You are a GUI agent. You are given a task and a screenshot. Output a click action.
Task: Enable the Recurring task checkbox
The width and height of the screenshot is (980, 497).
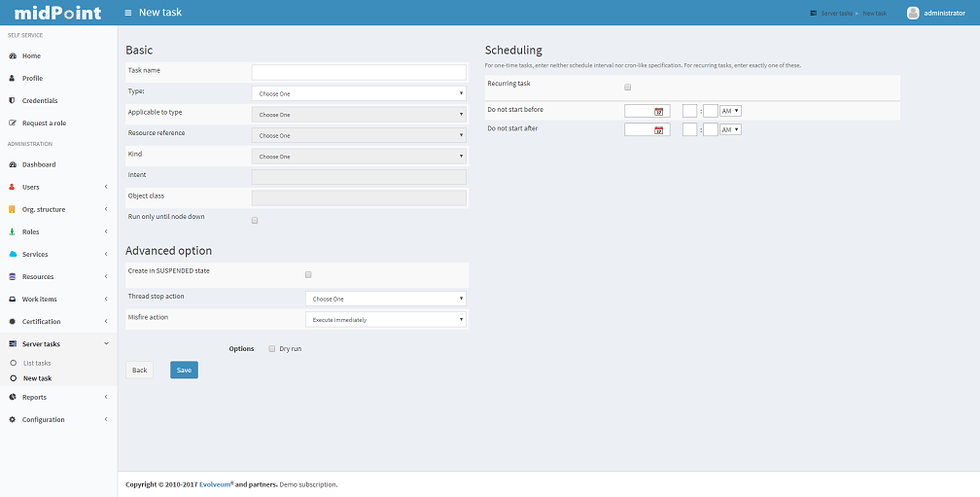[628, 88]
